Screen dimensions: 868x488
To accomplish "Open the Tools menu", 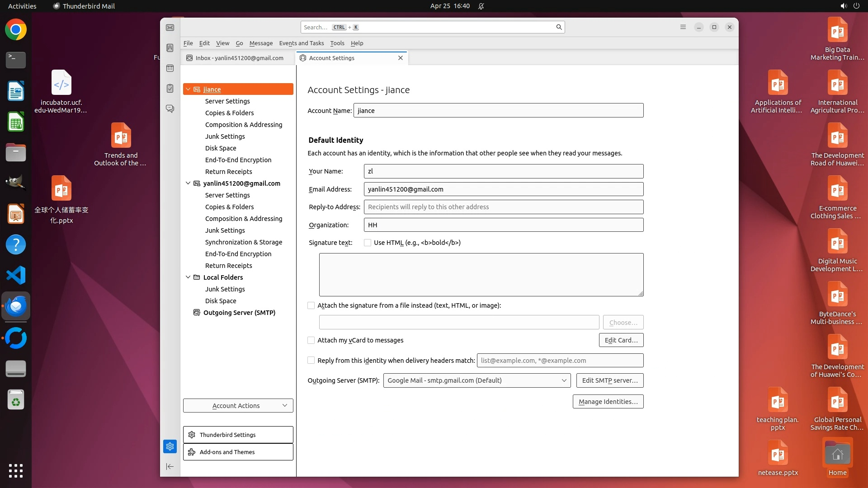I will click(337, 43).
